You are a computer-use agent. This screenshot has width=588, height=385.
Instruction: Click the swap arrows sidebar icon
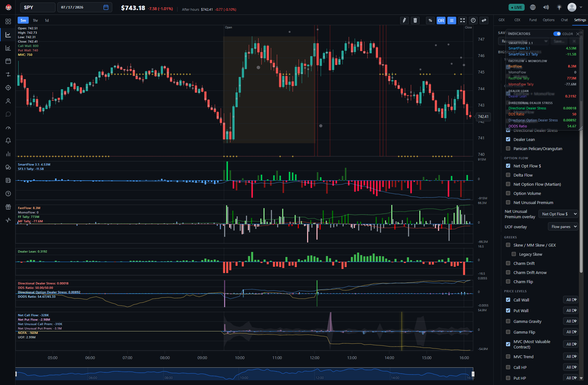[x=8, y=74]
